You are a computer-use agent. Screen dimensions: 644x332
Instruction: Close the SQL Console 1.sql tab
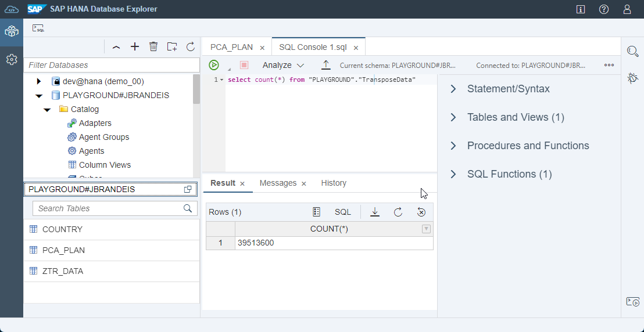pyautogui.click(x=356, y=48)
